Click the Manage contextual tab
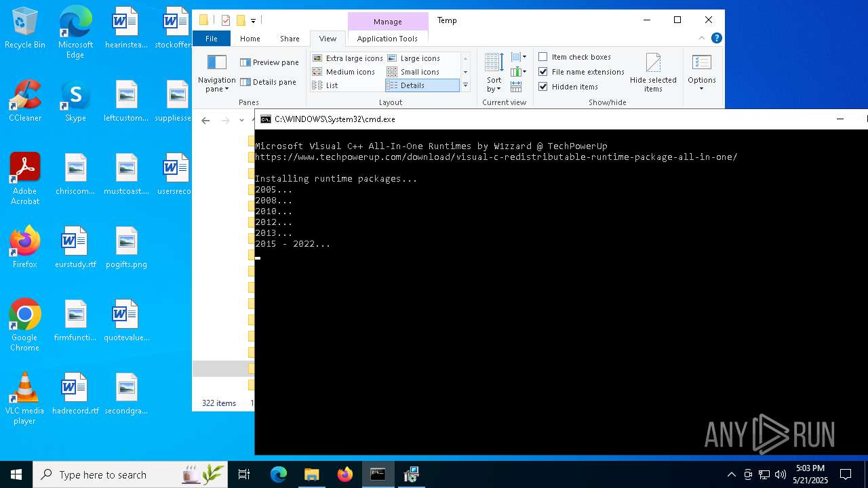This screenshot has height=488, width=868. click(388, 22)
